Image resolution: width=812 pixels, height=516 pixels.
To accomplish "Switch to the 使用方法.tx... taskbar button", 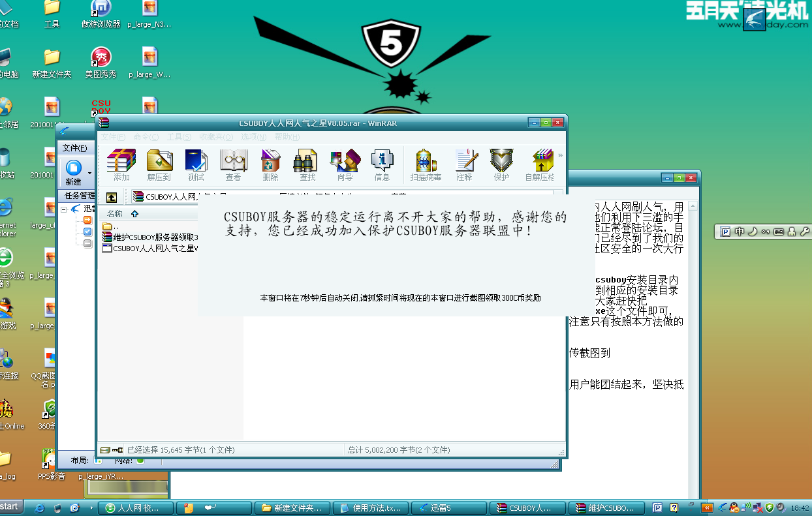I will pos(371,508).
